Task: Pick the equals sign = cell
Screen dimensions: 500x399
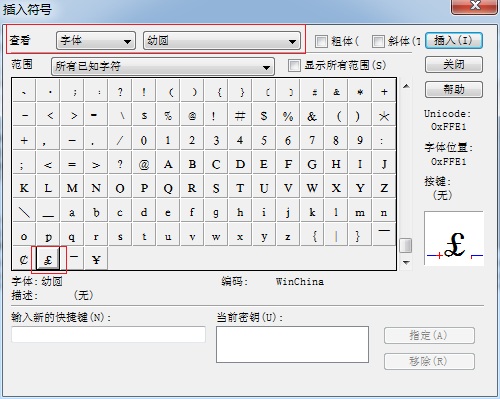Action: tap(72, 164)
